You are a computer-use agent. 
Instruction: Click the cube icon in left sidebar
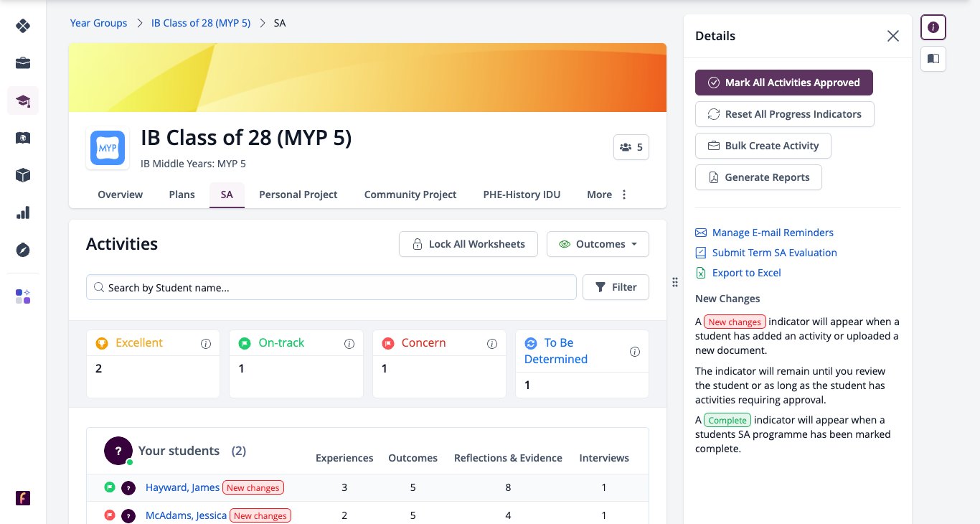pyautogui.click(x=23, y=175)
